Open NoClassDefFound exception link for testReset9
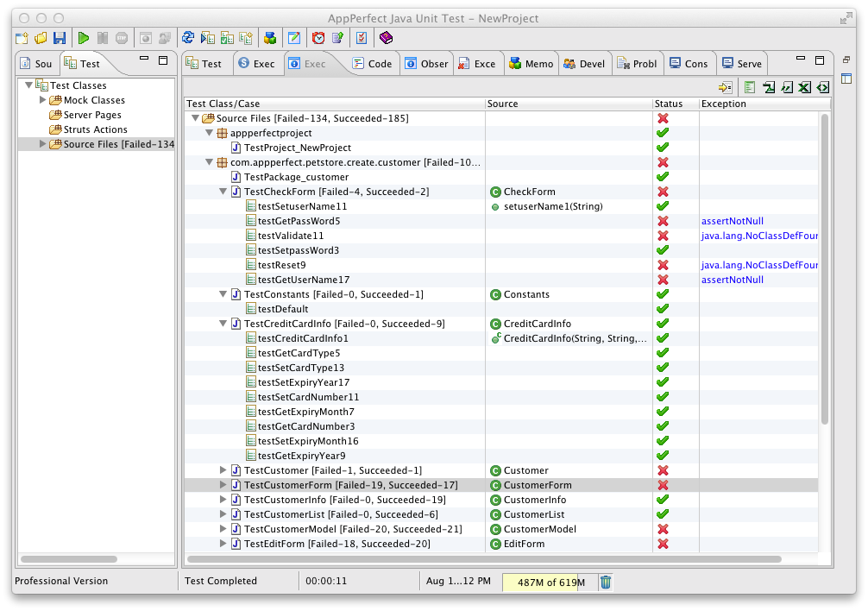868x611 pixels. (x=759, y=265)
